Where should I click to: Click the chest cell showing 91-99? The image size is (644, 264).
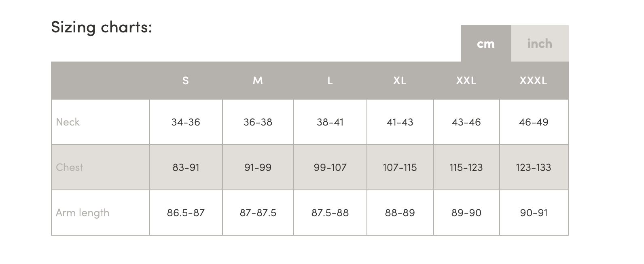pyautogui.click(x=258, y=167)
